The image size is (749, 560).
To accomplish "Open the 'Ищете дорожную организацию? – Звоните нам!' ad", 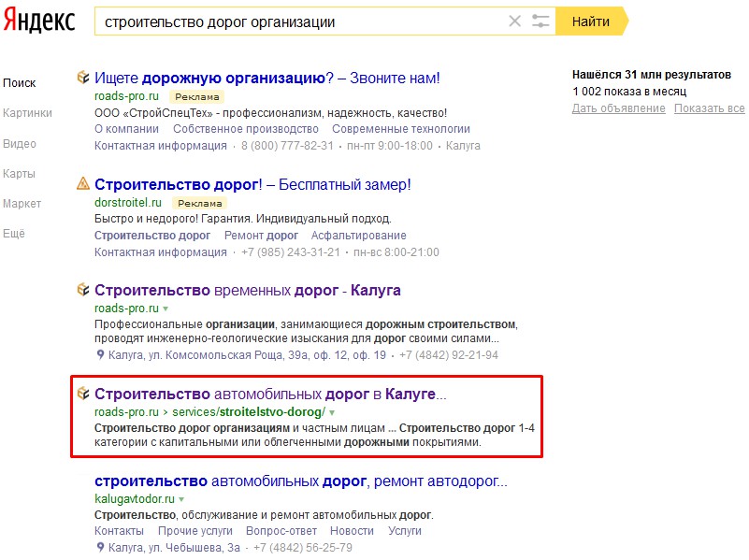I will [267, 78].
